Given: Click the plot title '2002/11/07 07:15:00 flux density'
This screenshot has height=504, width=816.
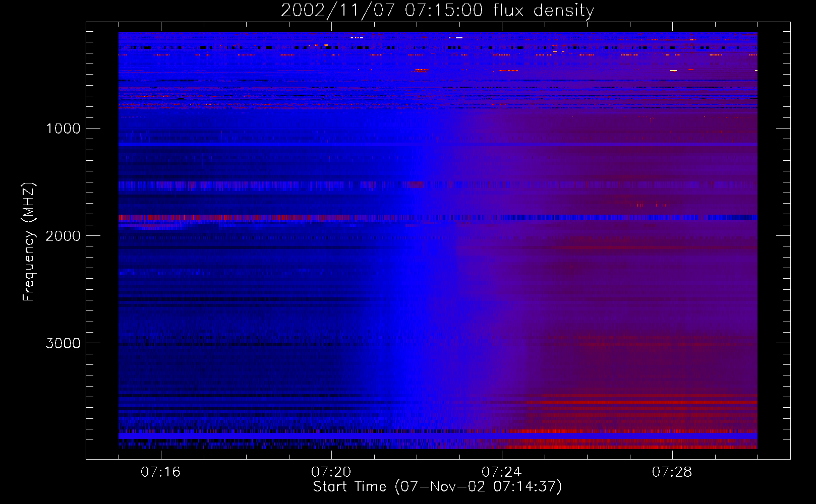Looking at the screenshot, I should pyautogui.click(x=437, y=10).
